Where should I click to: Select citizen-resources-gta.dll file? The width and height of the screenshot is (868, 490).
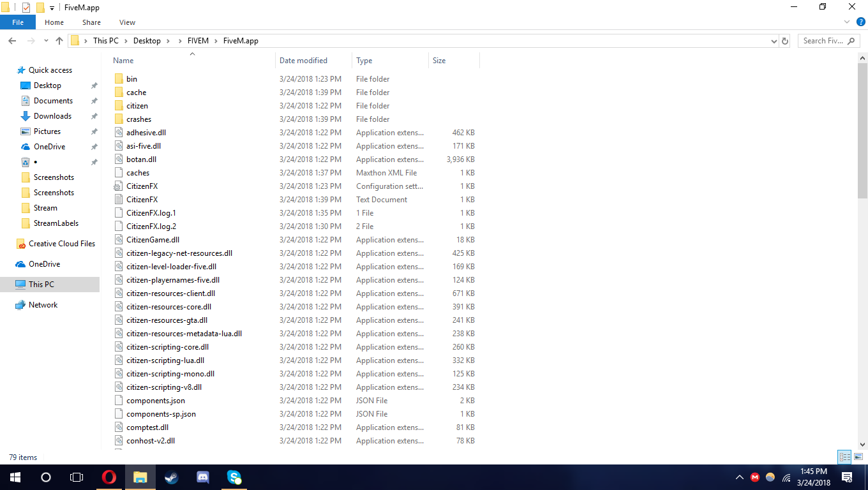pos(167,320)
